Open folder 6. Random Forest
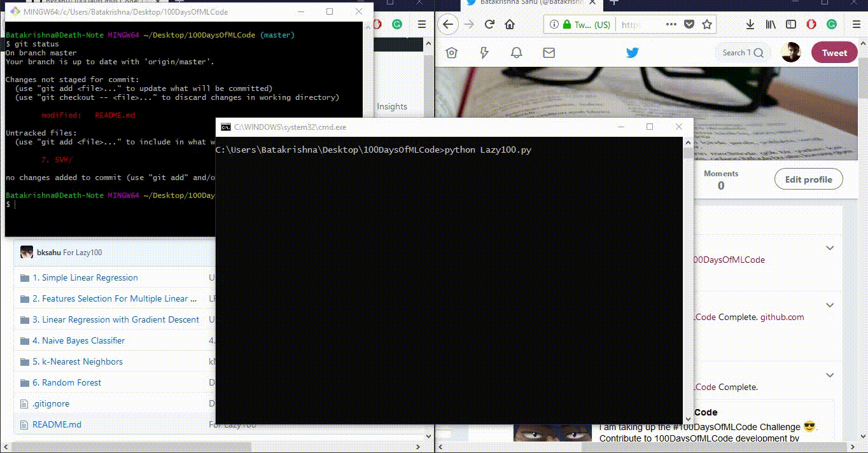The image size is (868, 453). pyautogui.click(x=67, y=382)
